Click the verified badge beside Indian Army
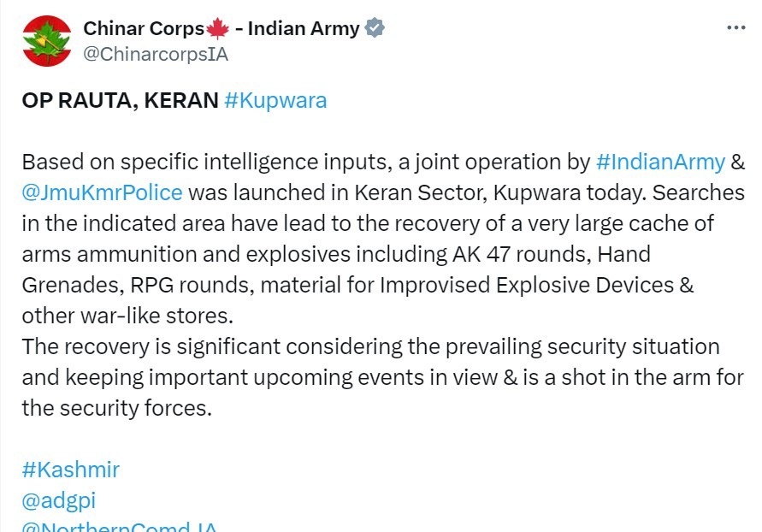The width and height of the screenshot is (762, 532). tap(375, 28)
